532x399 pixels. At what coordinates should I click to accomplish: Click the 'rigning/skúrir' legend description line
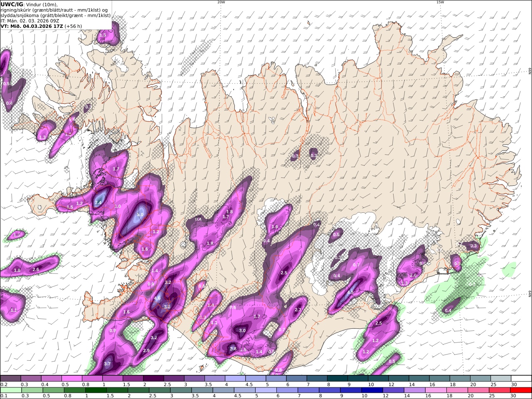click(55, 10)
